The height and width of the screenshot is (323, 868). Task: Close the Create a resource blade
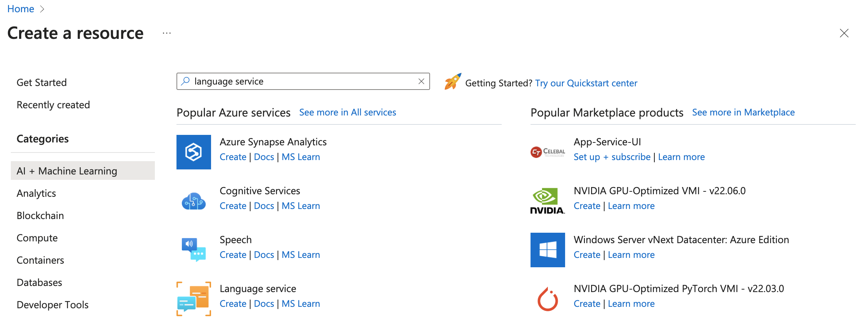click(x=844, y=33)
